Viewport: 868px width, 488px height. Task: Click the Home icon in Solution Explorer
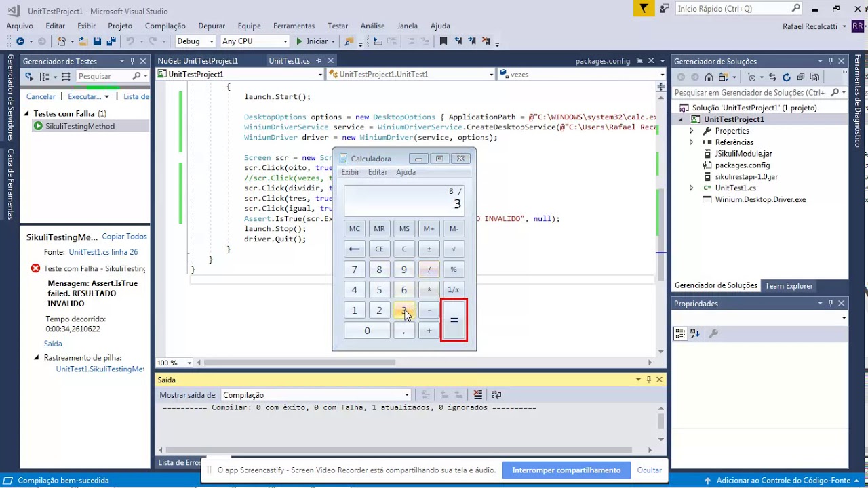pos(709,77)
